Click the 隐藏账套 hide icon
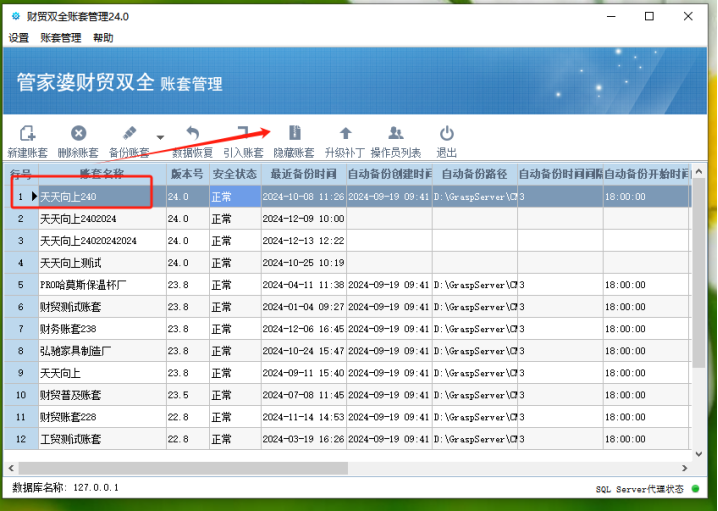The width and height of the screenshot is (718, 511). coord(294,133)
